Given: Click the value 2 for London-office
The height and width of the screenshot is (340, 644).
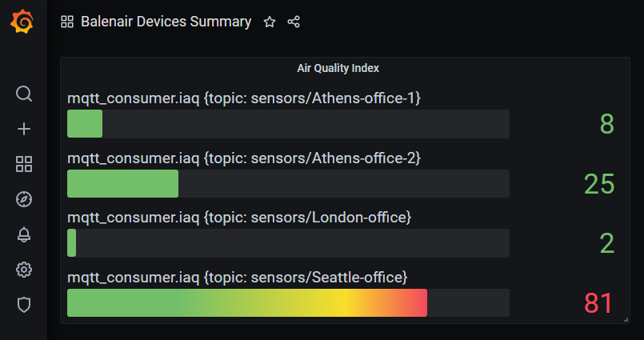Looking at the screenshot, I should (x=607, y=243).
